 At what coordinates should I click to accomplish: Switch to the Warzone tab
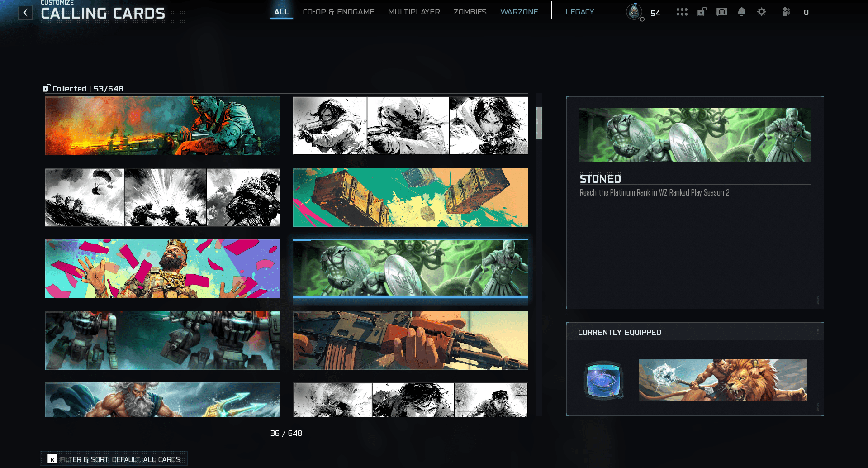click(519, 12)
